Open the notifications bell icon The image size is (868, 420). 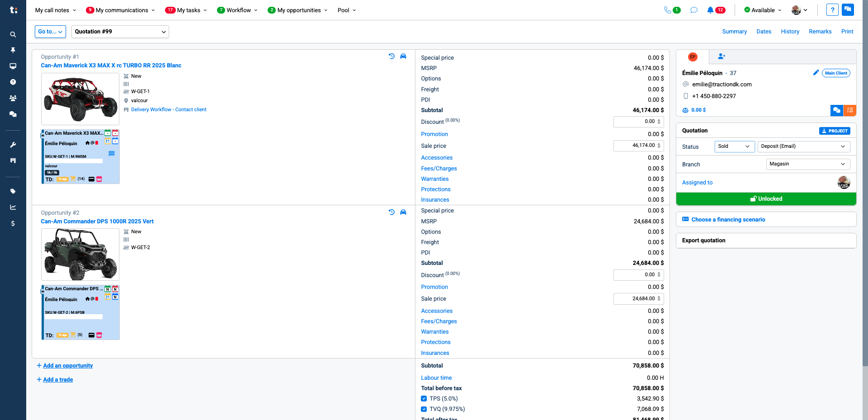[710, 10]
